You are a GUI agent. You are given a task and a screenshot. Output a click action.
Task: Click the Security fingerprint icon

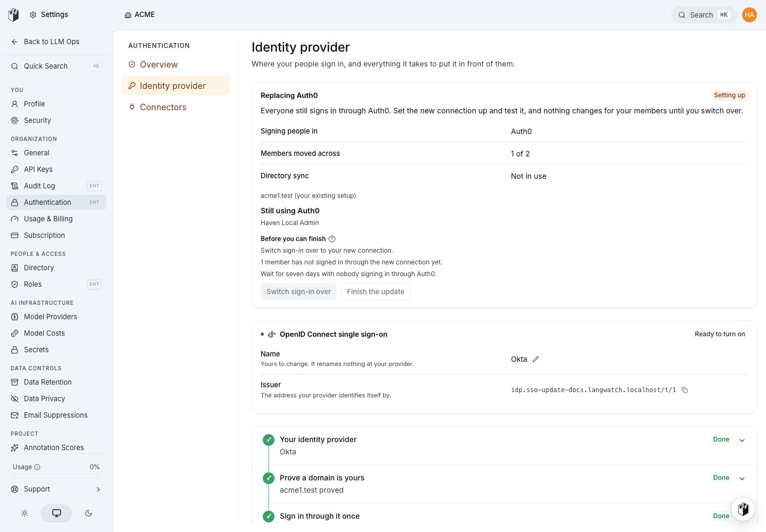coord(15,120)
